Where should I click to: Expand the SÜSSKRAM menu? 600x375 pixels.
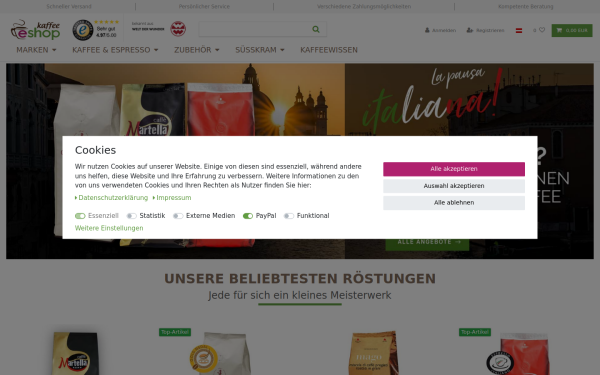pyautogui.click(x=260, y=50)
